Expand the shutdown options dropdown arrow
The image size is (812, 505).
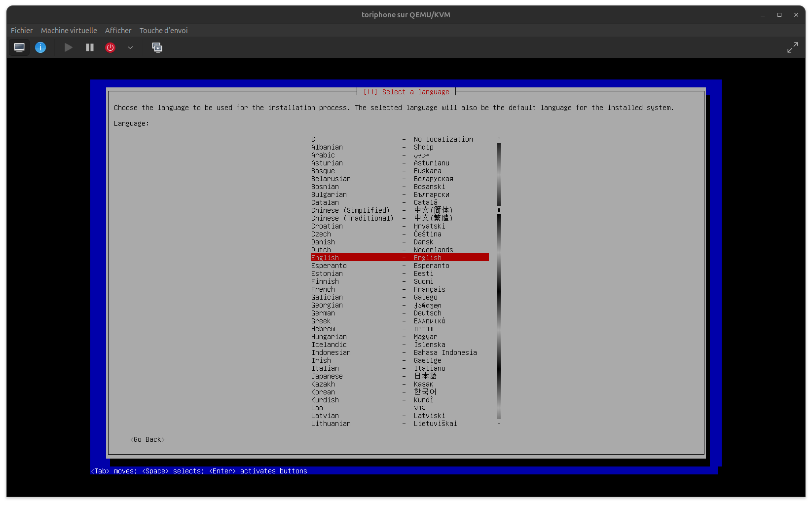130,47
